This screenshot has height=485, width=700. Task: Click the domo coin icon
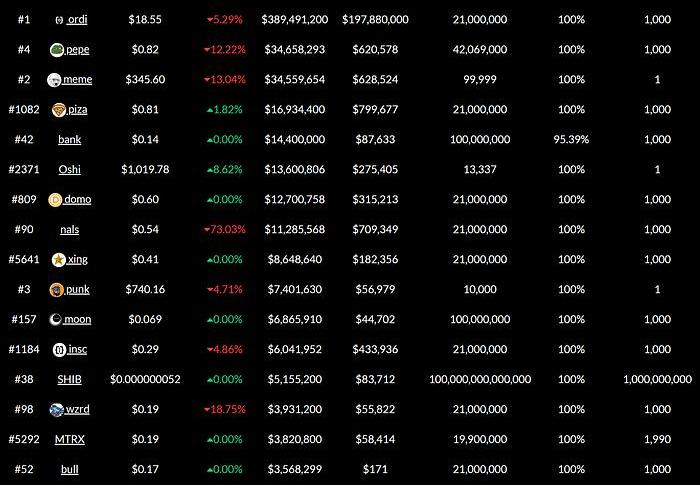click(x=55, y=200)
